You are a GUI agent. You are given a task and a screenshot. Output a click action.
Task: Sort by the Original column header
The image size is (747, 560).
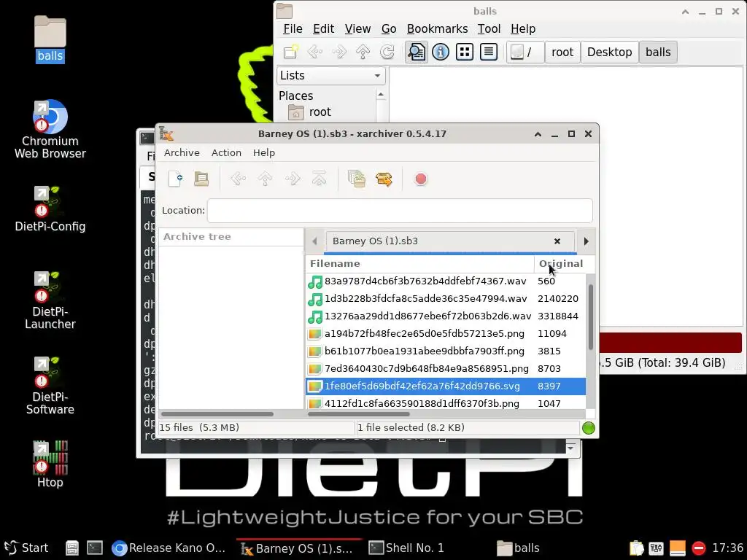(561, 264)
